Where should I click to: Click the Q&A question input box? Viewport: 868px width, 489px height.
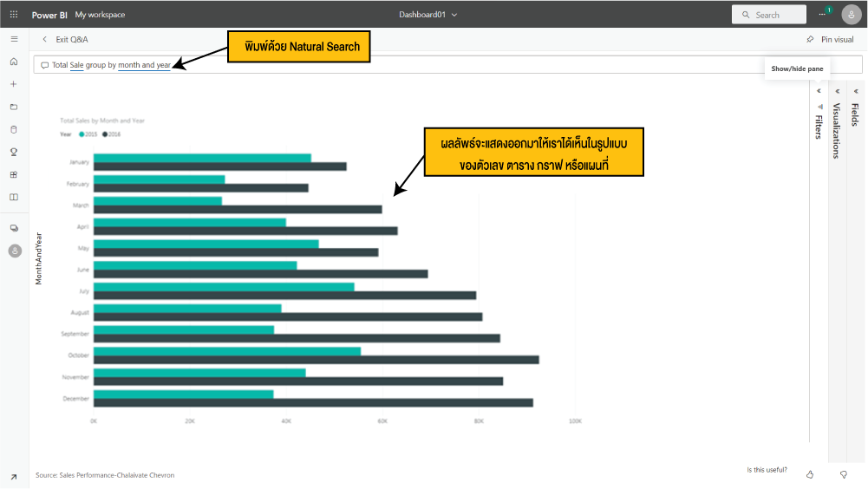click(434, 65)
